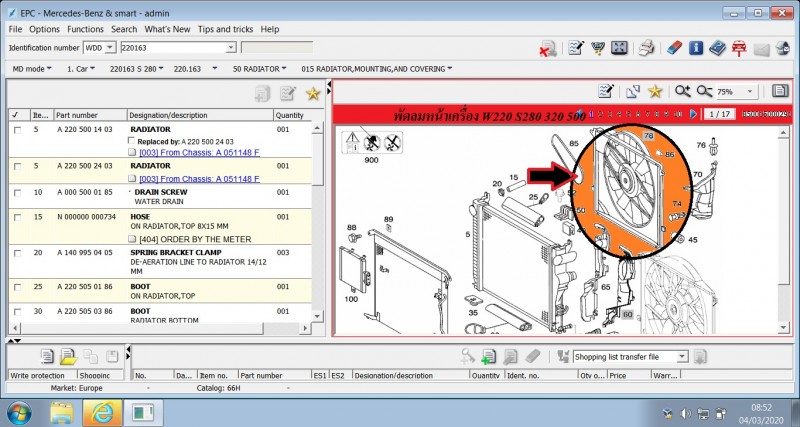Check the SPRING BRACKET CLAMP row
This screenshot has height=427, width=800.
pos(17,253)
